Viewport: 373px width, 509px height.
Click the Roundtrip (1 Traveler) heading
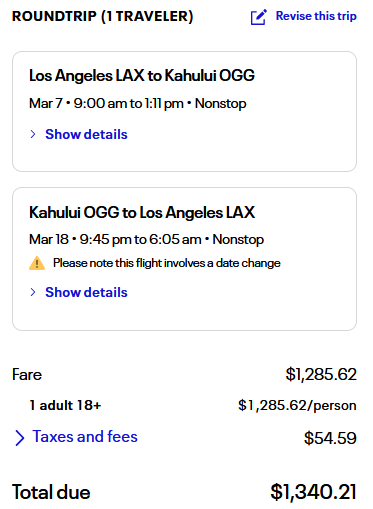coord(103,16)
